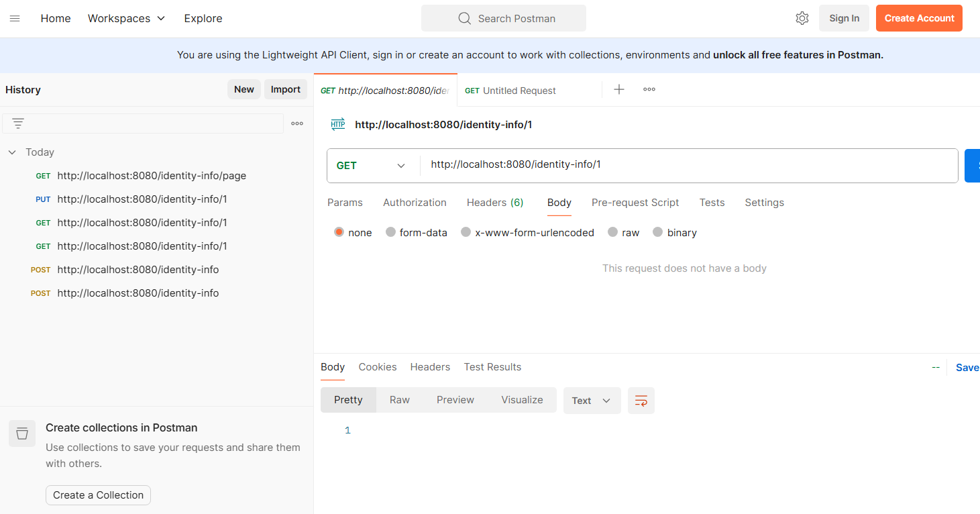
Task: Open the Text response format dropdown
Action: point(592,401)
